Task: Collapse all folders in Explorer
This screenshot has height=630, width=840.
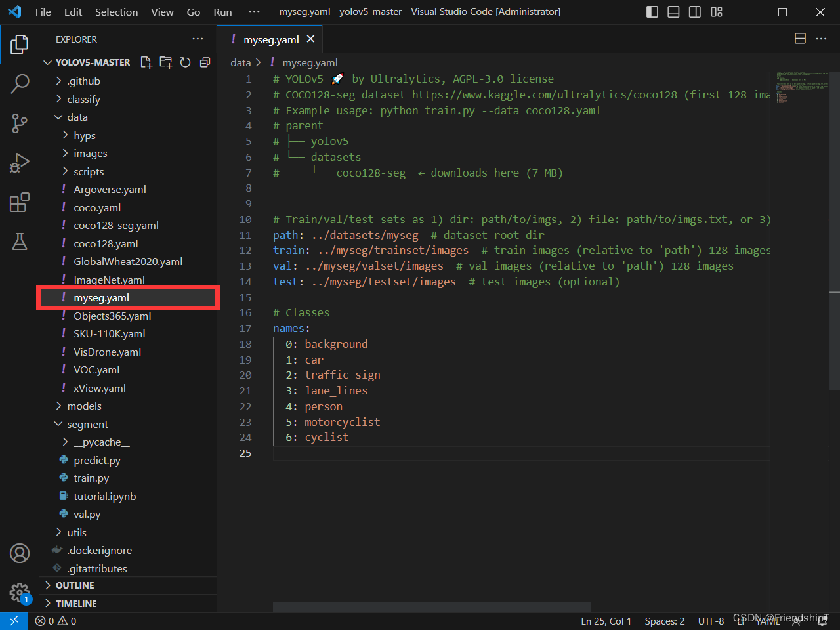Action: pos(205,62)
